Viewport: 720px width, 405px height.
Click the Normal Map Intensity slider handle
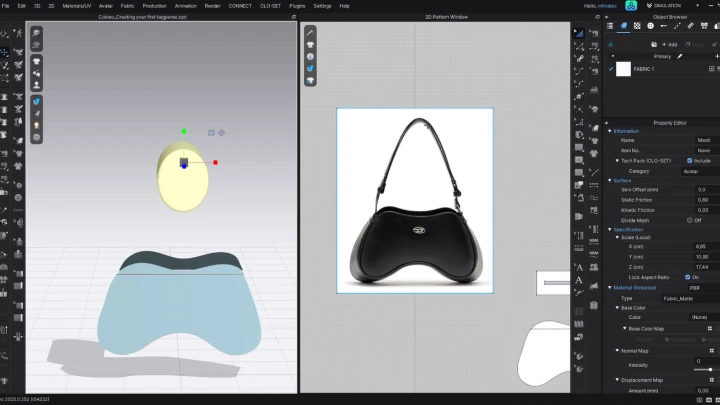pos(710,370)
